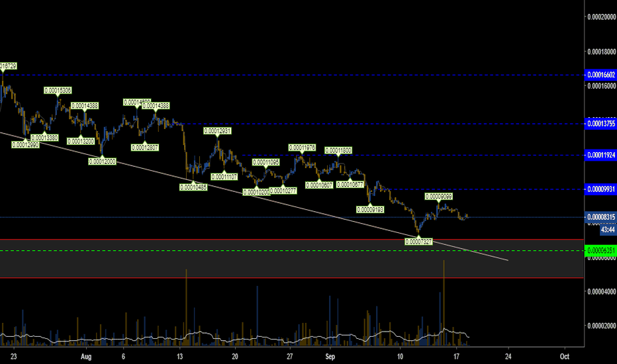This screenshot has width=617, height=364.
Task: Click the 0.00009099 swing high label
Action: [439, 197]
